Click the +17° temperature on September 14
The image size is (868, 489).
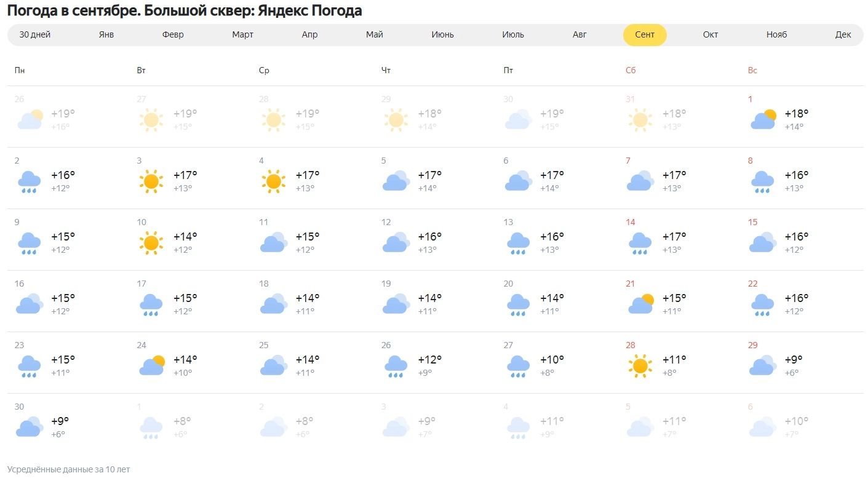[674, 236]
